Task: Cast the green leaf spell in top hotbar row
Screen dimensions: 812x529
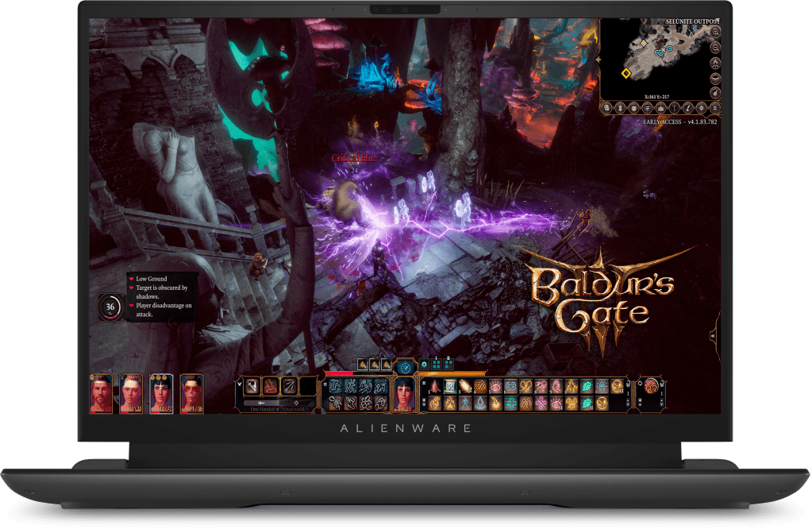Action: [587, 387]
